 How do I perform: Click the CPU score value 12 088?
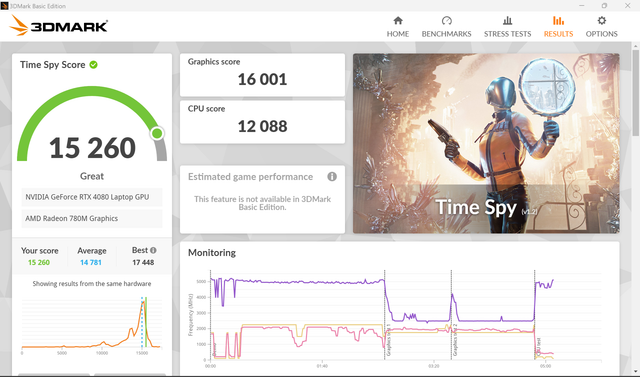tap(262, 126)
